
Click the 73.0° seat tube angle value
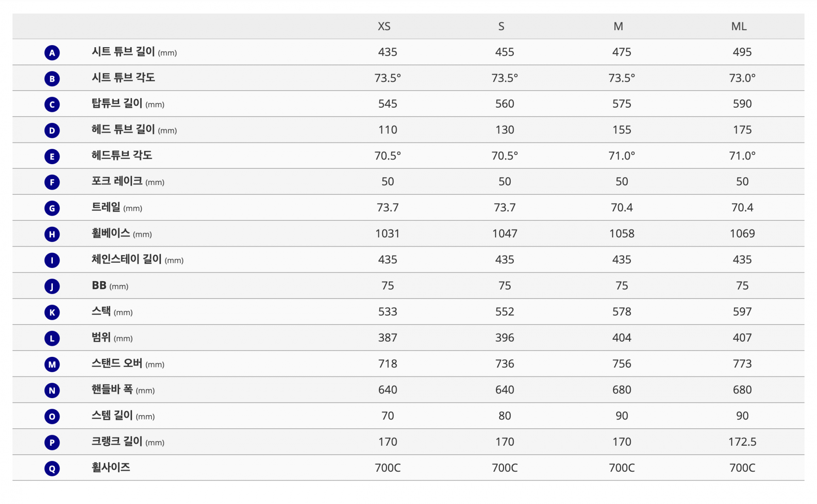[742, 78]
